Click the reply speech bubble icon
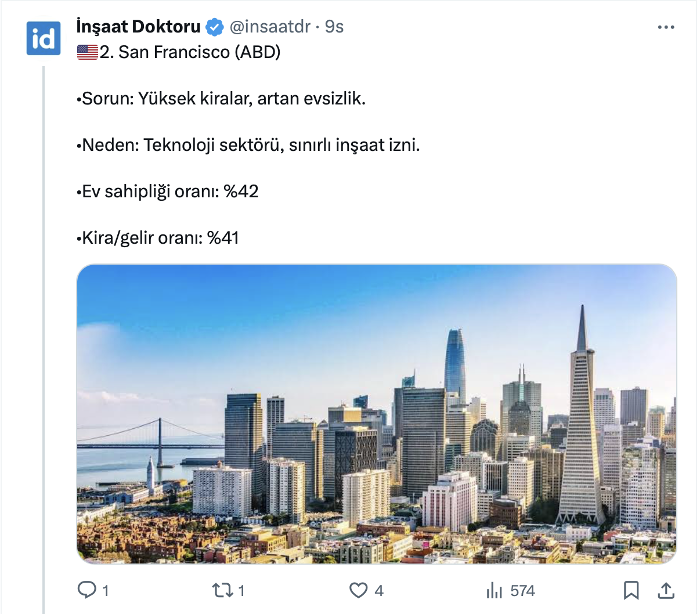The width and height of the screenshot is (700, 614). tap(87, 590)
